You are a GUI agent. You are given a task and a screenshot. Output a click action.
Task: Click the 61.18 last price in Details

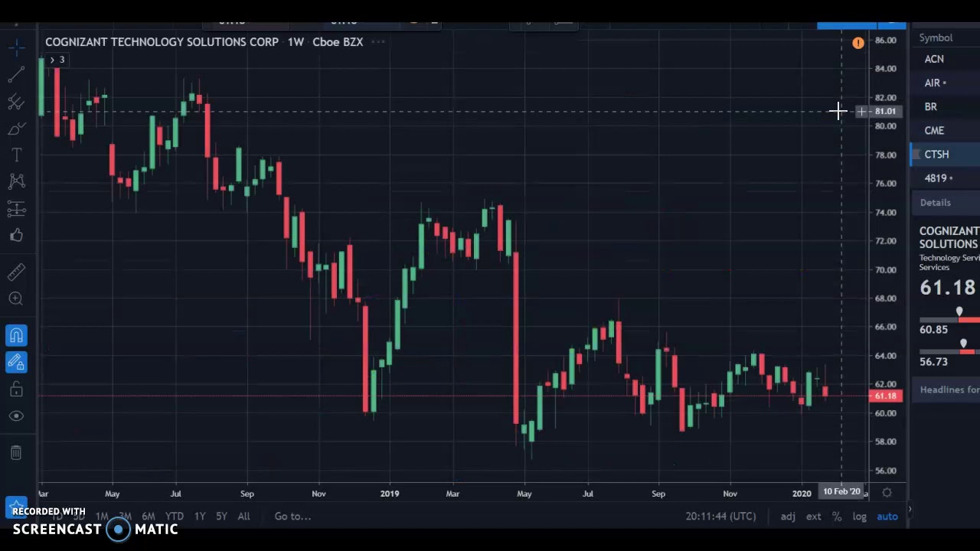click(947, 288)
